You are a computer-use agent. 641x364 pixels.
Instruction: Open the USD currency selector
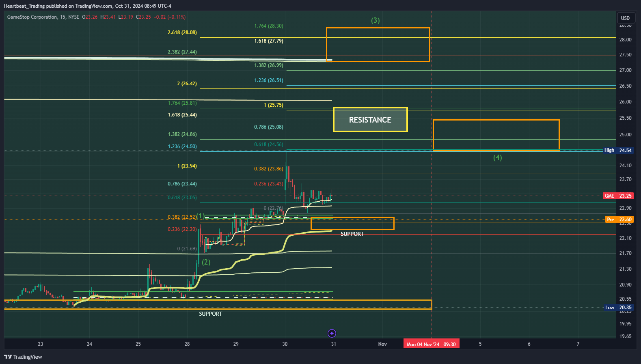click(x=625, y=18)
